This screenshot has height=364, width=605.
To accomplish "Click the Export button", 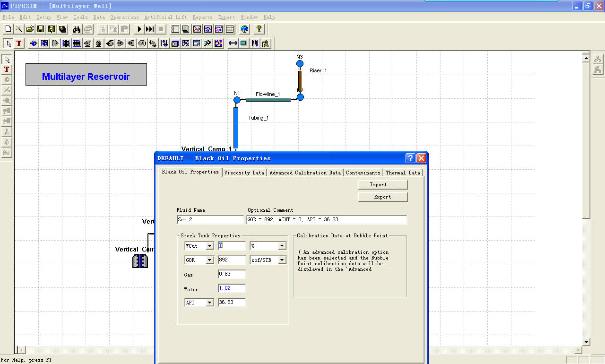I will click(383, 197).
